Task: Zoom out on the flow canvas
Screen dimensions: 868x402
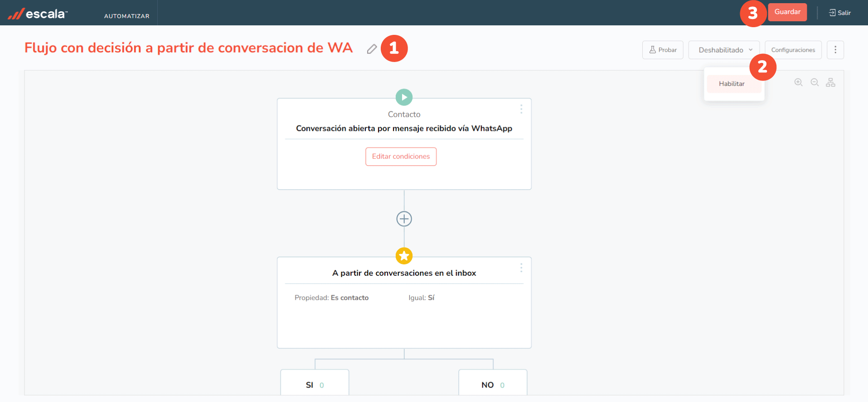Action: (815, 82)
